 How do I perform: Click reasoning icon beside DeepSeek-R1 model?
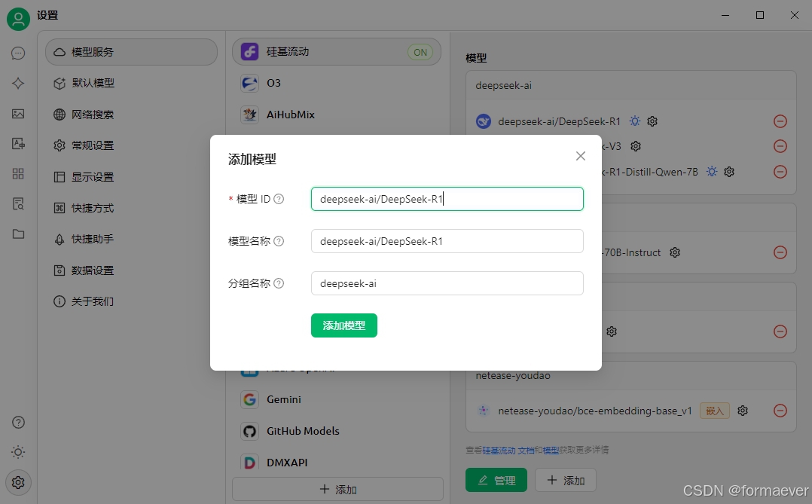[635, 121]
